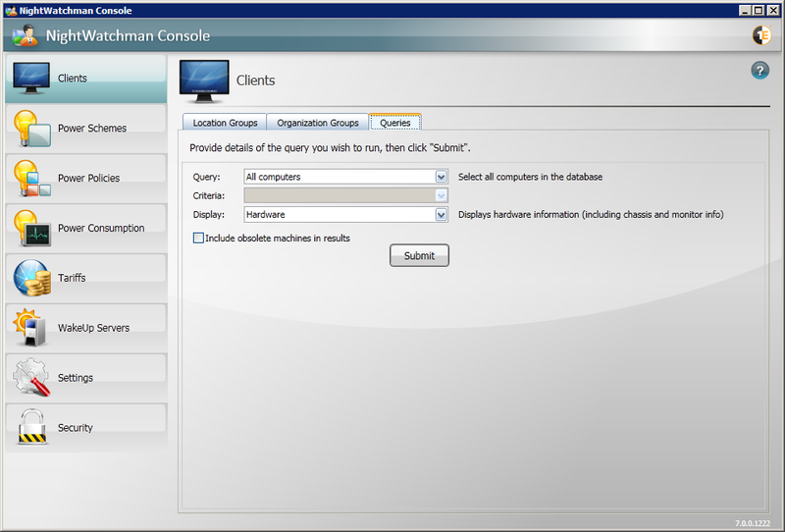Click the Hardware text in Display field
Viewport: 785px width, 532px height.
click(266, 214)
